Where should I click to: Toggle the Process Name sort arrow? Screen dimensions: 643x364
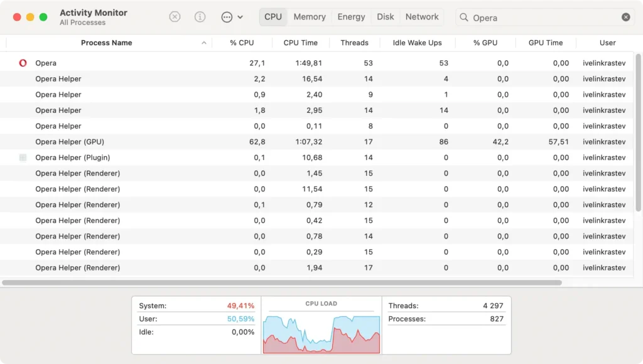pyautogui.click(x=204, y=43)
